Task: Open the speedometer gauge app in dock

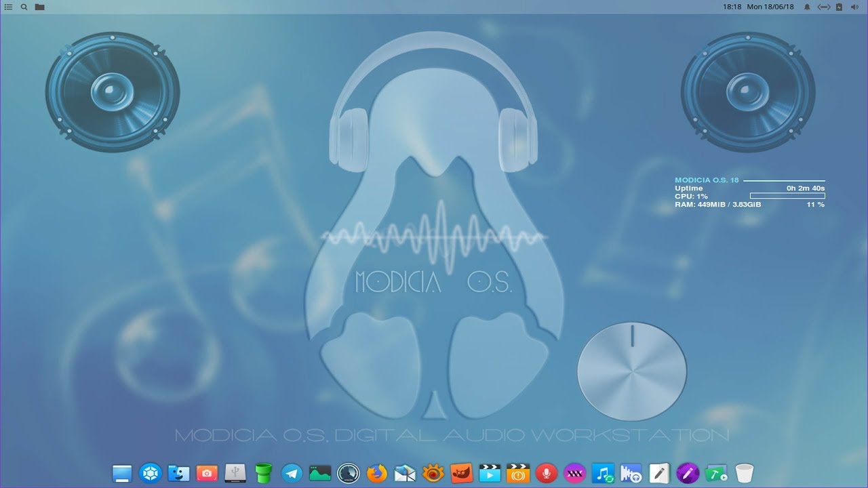Action: click(348, 473)
